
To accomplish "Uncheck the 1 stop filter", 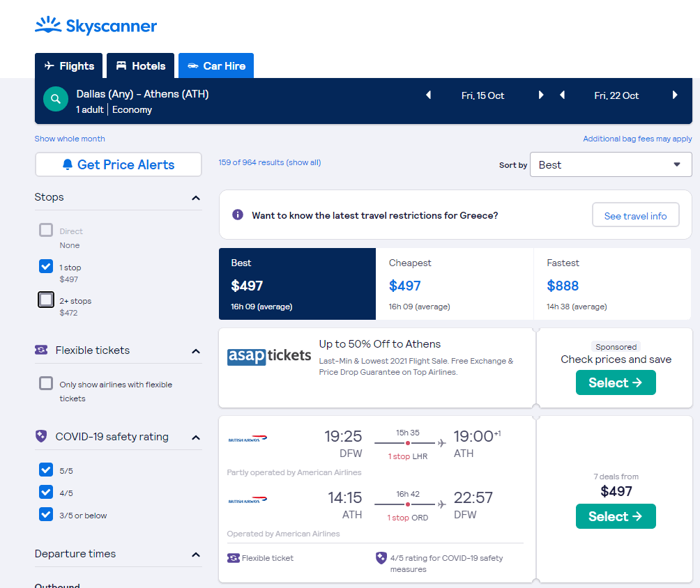I will 45,266.
